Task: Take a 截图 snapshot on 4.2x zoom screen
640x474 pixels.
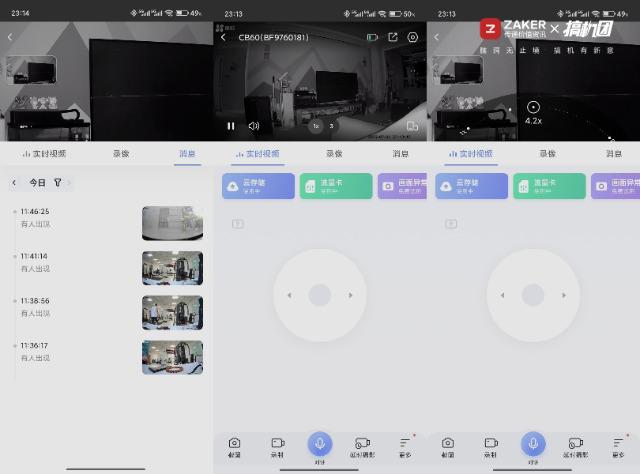Action: tap(448, 447)
